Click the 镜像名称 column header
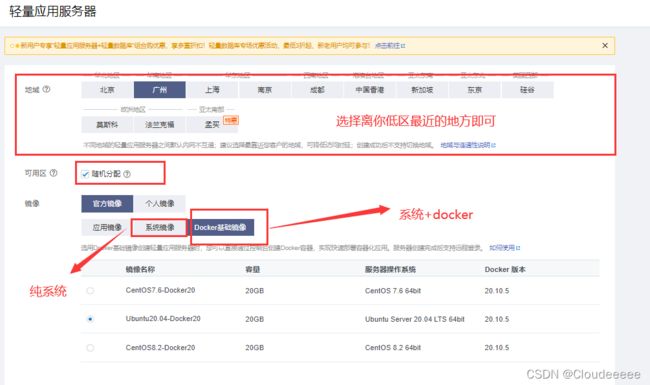The height and width of the screenshot is (385, 650). (140, 269)
